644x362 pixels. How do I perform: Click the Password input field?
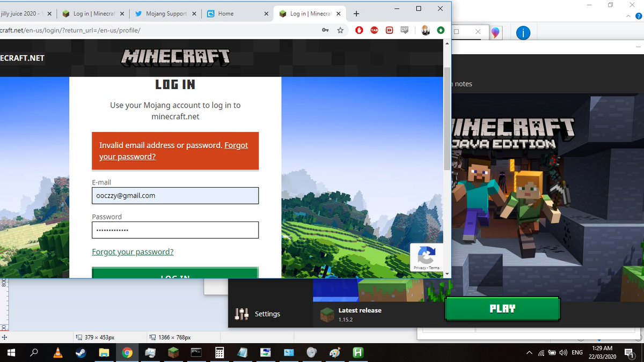point(175,230)
